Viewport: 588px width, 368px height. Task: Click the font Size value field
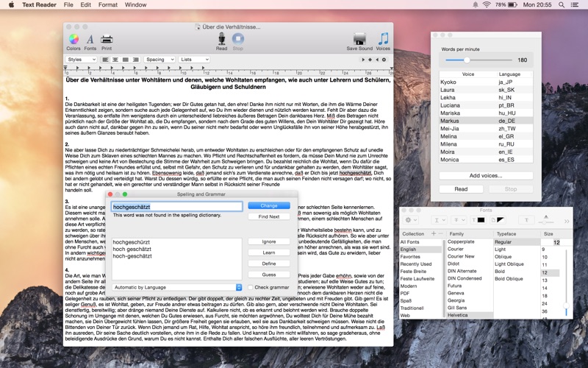pos(556,242)
